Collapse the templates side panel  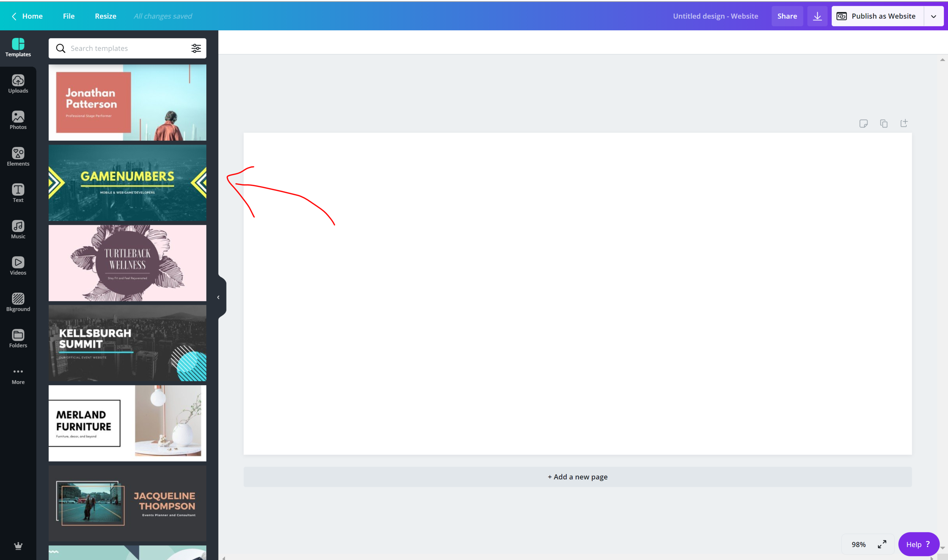pyautogui.click(x=218, y=297)
